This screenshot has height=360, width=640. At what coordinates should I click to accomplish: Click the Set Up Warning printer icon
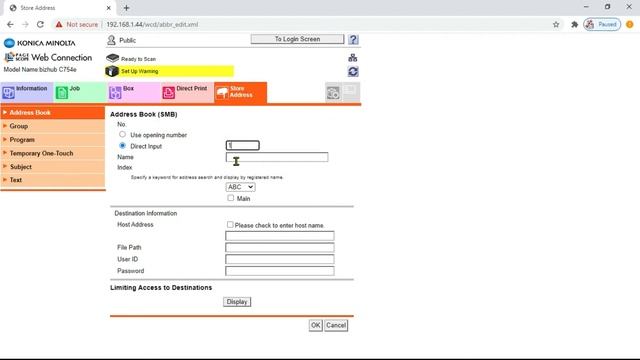(x=112, y=71)
